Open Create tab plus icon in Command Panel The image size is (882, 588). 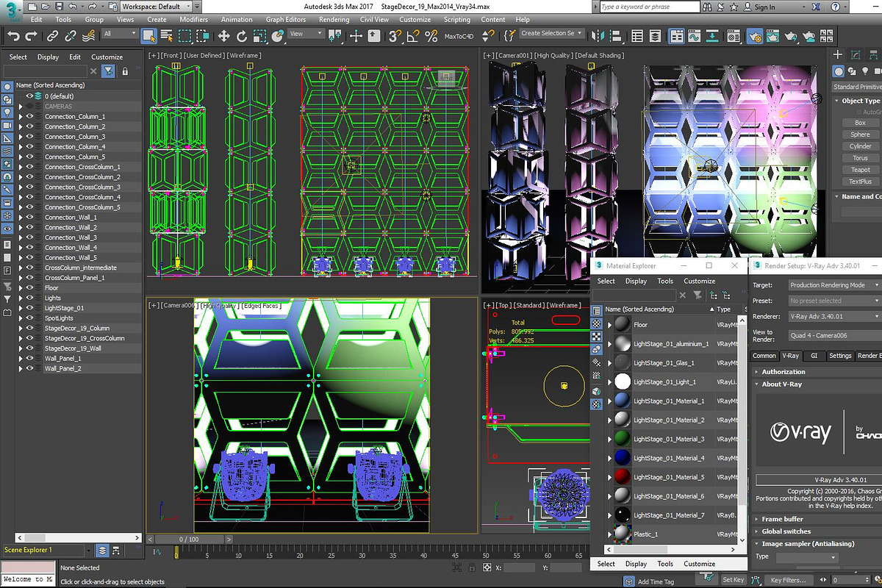(838, 54)
